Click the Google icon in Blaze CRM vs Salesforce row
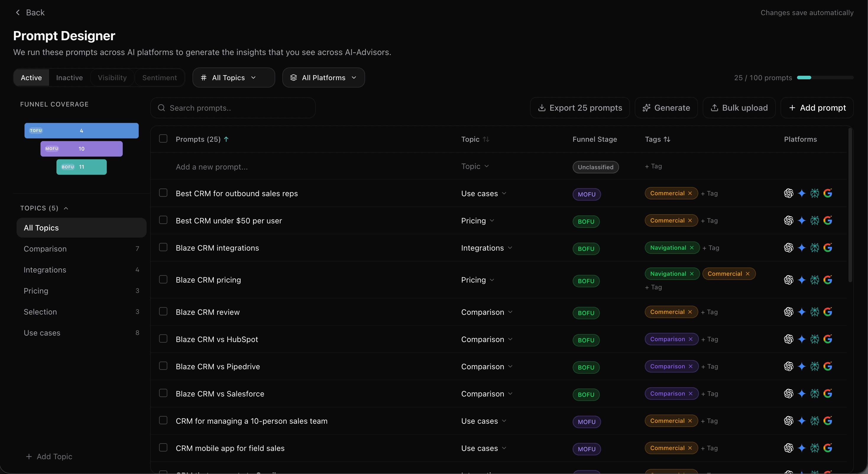The image size is (868, 474). coord(827,394)
